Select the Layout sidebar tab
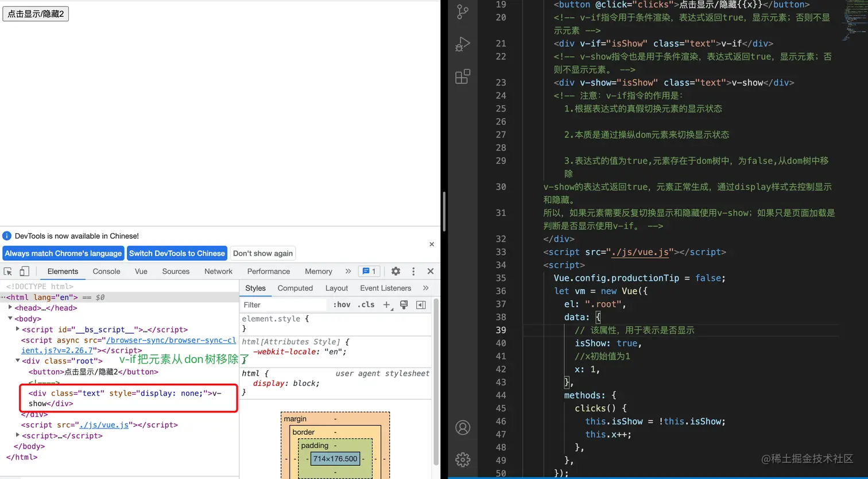 point(336,288)
